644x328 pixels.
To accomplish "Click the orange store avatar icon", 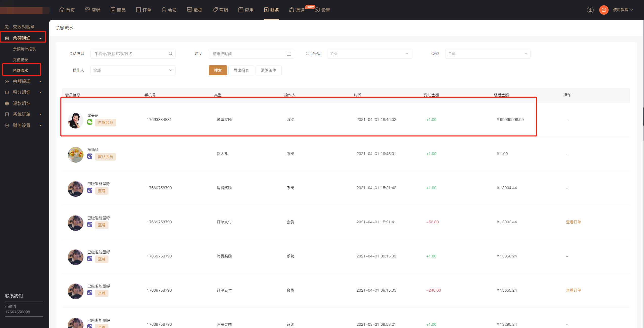I will point(604,10).
